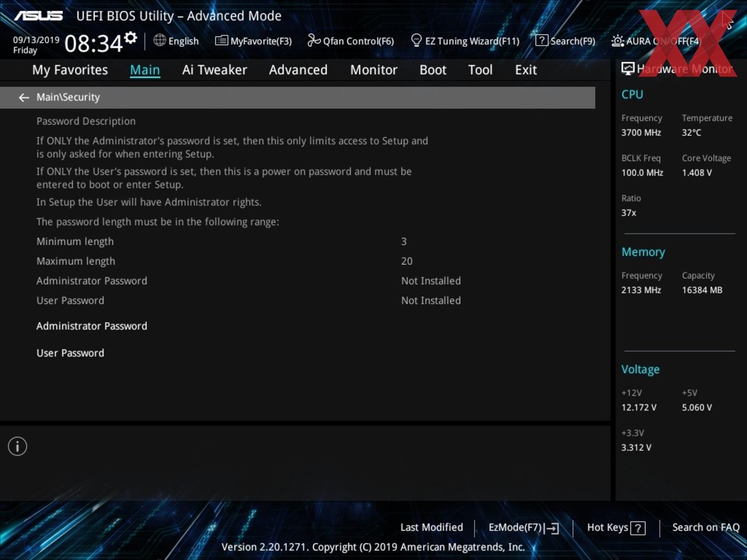Viewport: 747px width, 560px height.
Task: Set the Administrator Password option
Action: click(x=92, y=326)
